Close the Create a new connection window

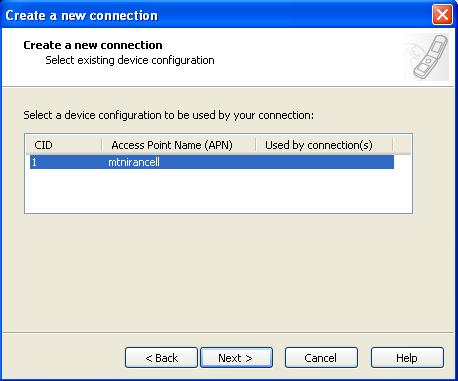[442, 15]
